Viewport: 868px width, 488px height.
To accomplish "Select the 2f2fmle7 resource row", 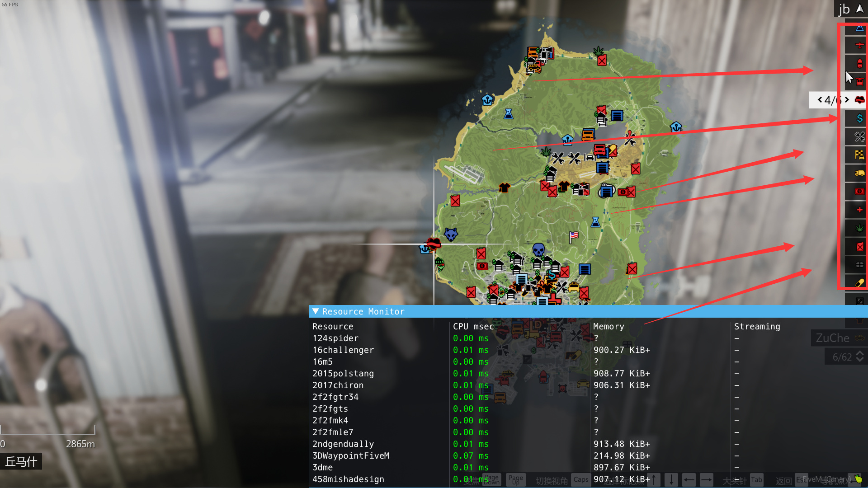I will coord(588,432).
